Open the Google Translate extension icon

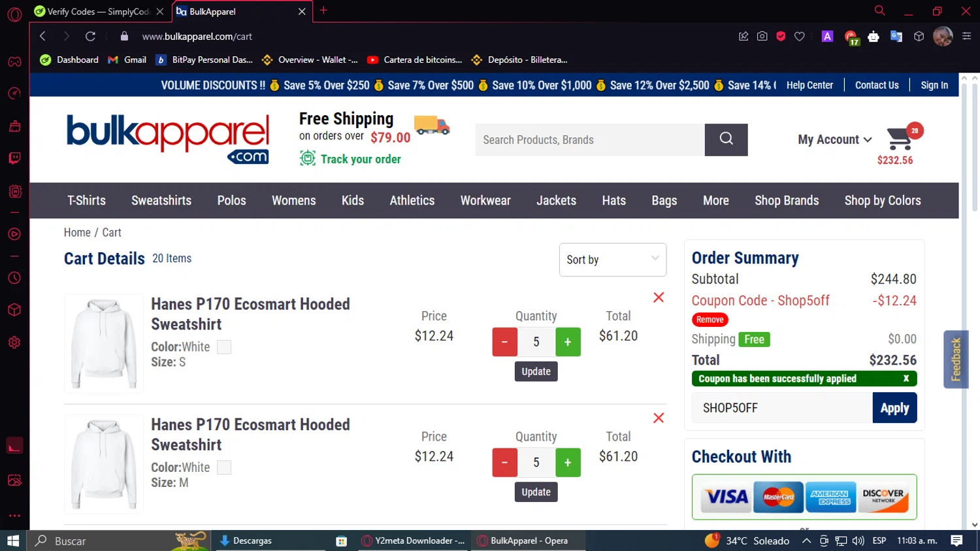(896, 37)
